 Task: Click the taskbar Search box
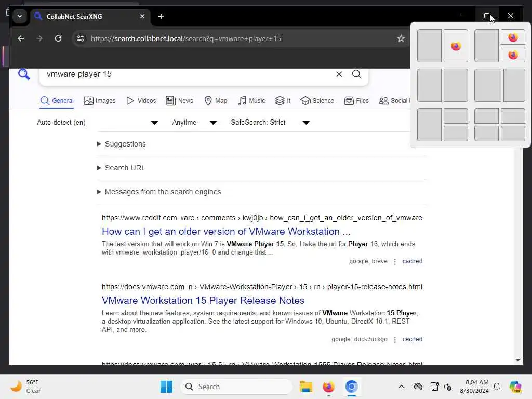(236, 387)
